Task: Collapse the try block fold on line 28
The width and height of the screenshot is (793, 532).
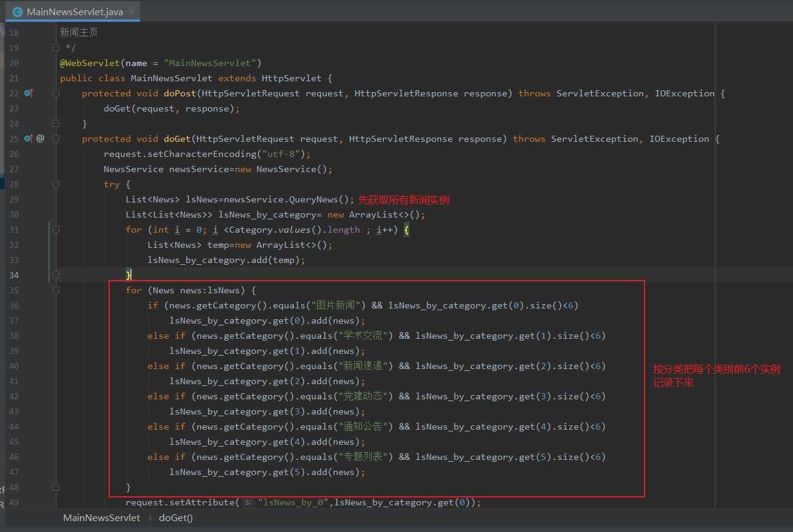Action: 56,184
